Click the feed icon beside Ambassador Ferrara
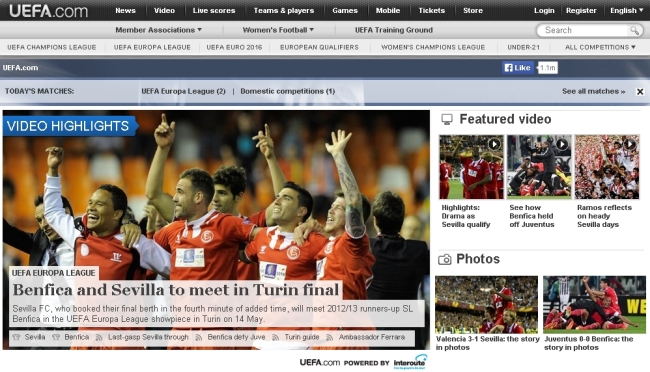Viewport: 650px width, 372px height. [330, 338]
